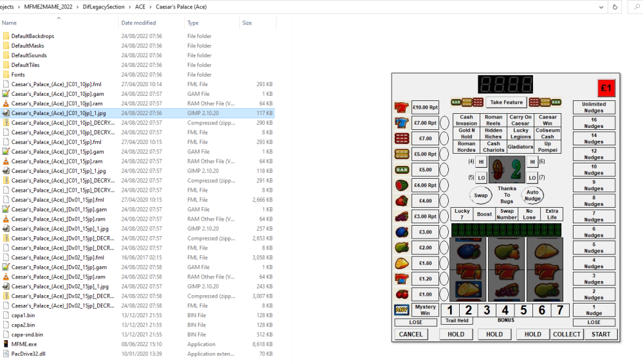Select the DefaultSounds folder icon
This screenshot has width=643, height=364.
point(6,55)
